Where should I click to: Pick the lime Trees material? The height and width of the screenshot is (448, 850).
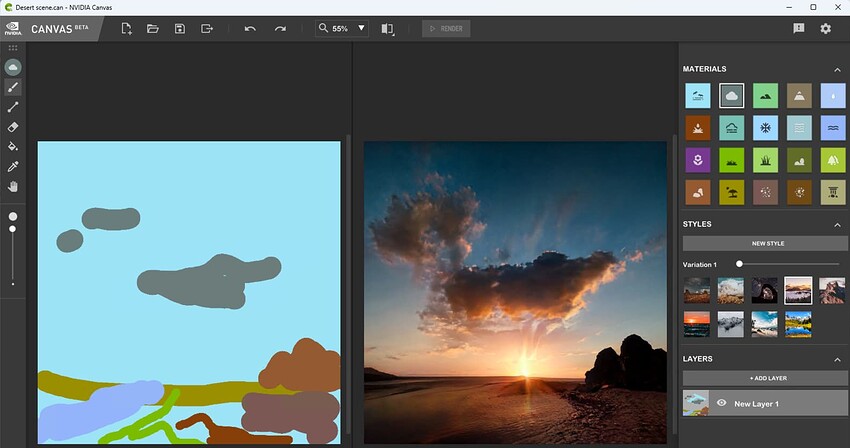(x=833, y=160)
